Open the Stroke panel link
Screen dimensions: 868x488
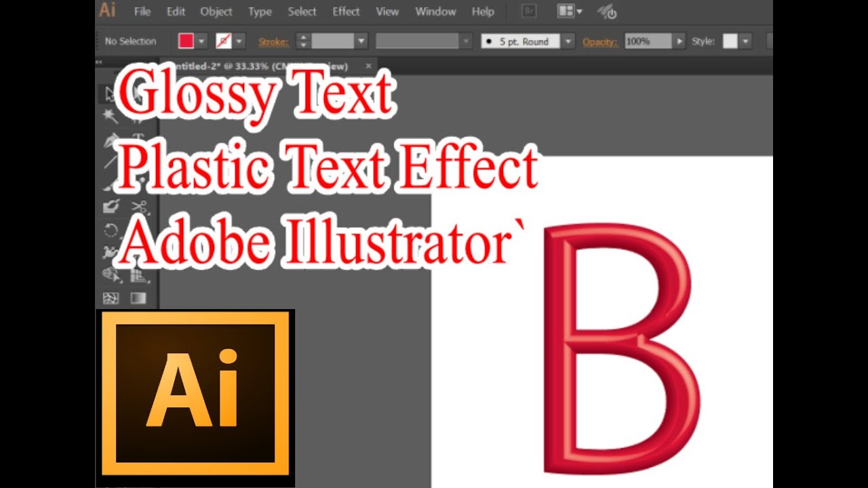[x=273, y=41]
